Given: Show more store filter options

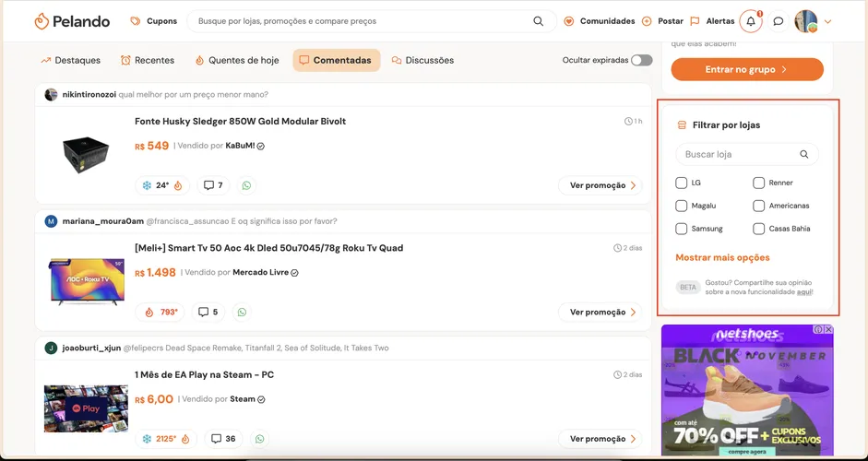Looking at the screenshot, I should coord(722,257).
